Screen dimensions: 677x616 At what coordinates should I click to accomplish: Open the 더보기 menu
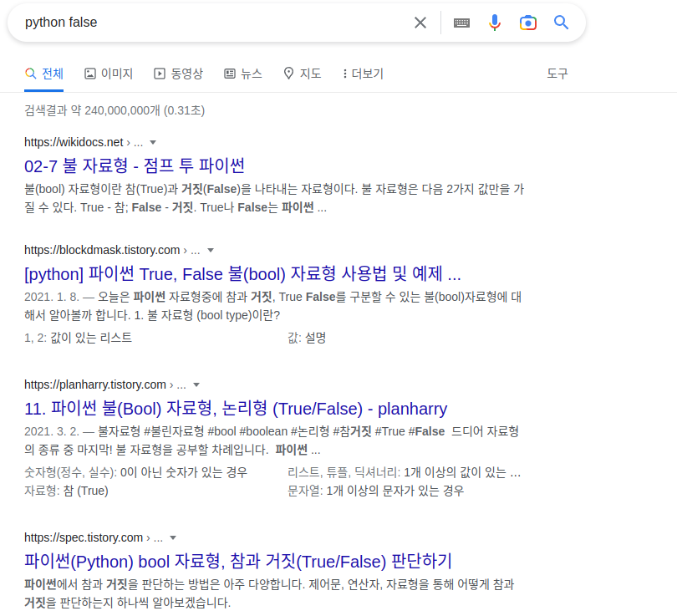(363, 74)
